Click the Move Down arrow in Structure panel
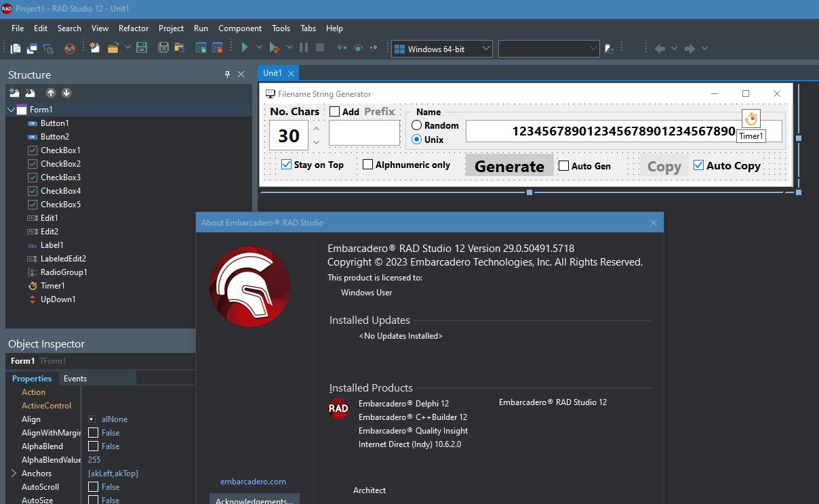Image resolution: width=819 pixels, height=504 pixels. (66, 93)
